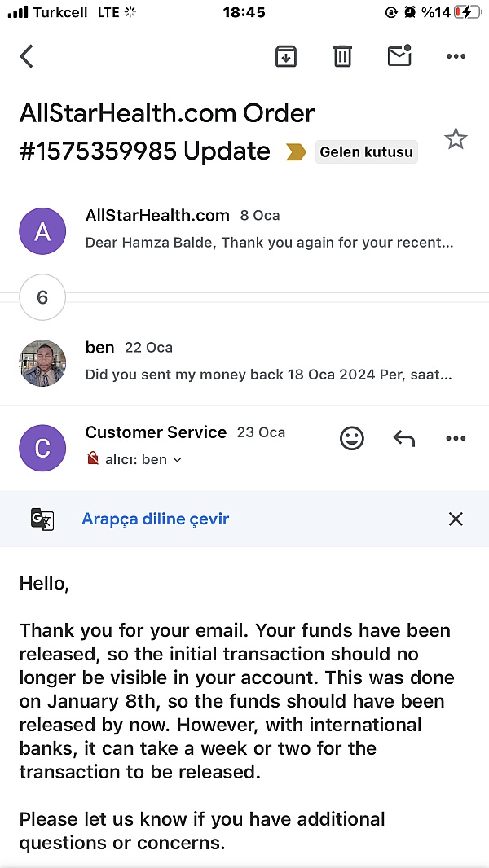Open the 'Gelen kutusu' label

[366, 152]
